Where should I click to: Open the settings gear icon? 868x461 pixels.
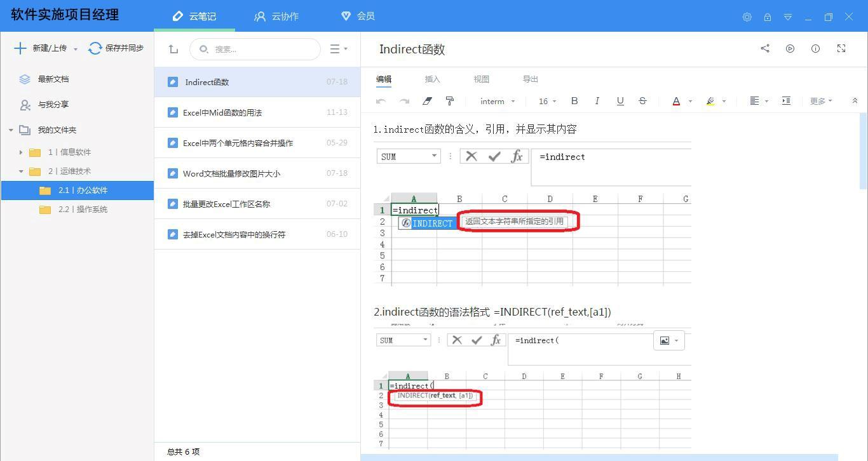[747, 17]
